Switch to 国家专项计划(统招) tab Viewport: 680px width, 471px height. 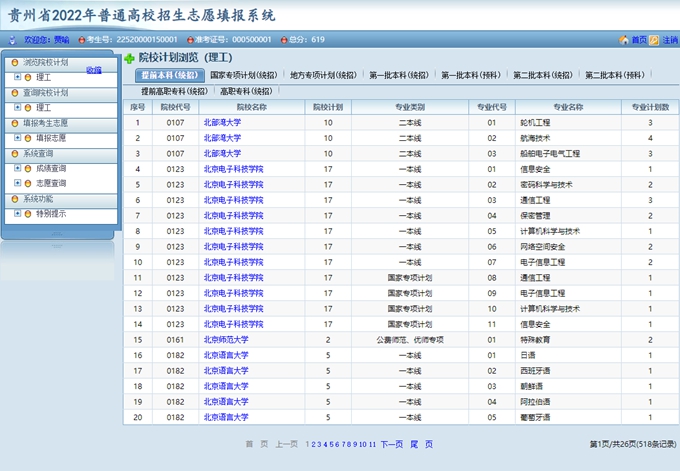click(244, 75)
